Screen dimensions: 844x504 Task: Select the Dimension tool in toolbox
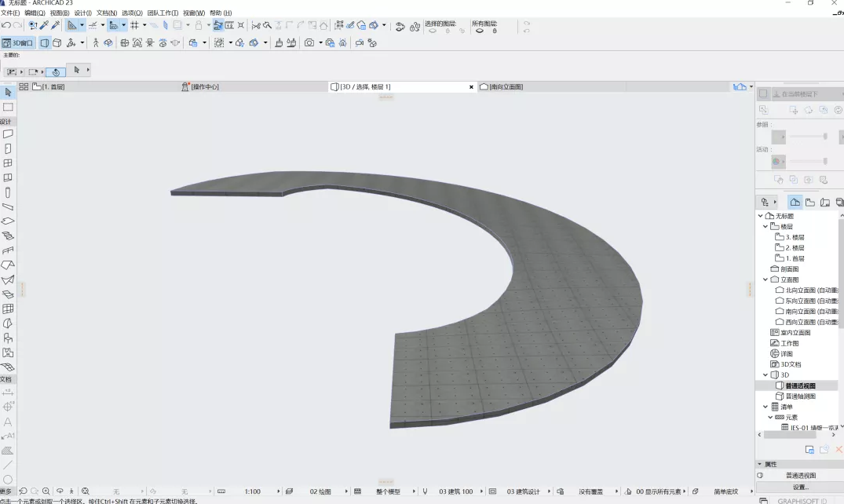[x=8, y=393]
